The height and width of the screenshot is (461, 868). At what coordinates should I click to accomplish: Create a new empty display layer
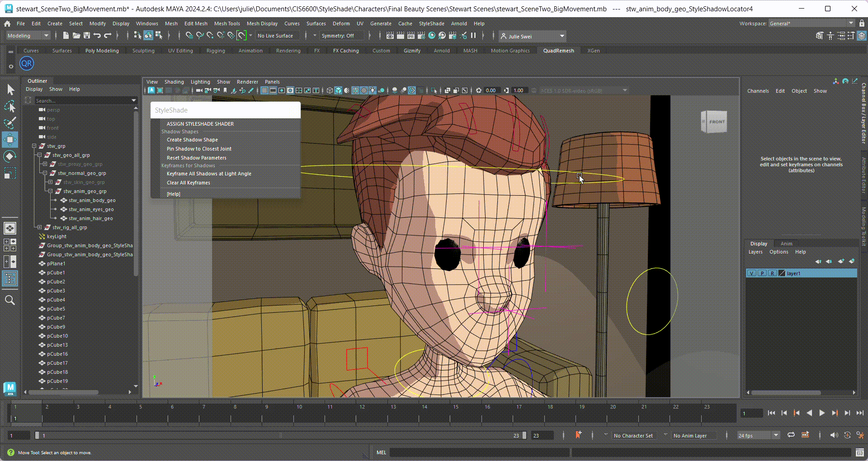pos(841,261)
